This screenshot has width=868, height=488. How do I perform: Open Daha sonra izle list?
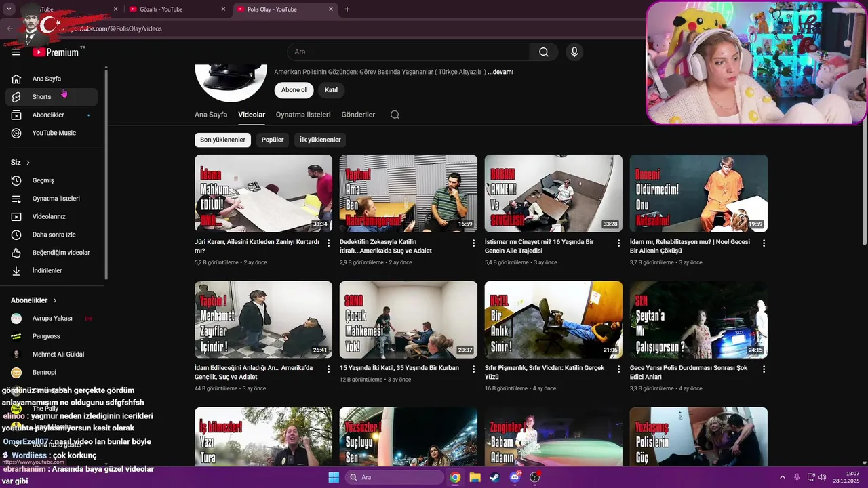point(52,235)
